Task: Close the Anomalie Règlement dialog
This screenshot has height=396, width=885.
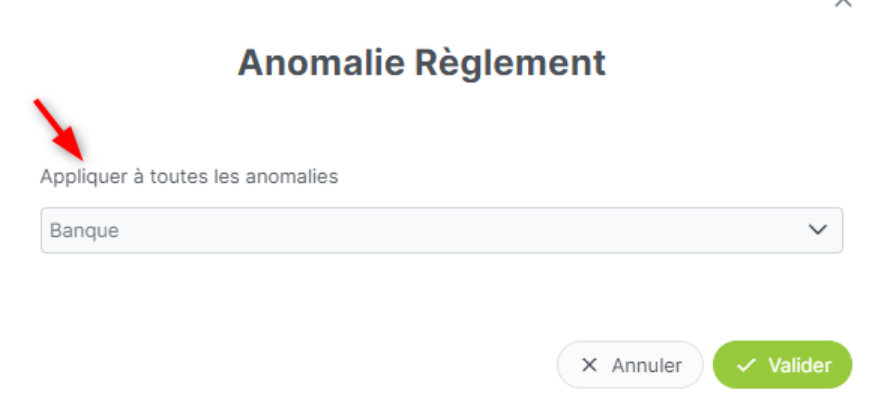Action: point(843,2)
